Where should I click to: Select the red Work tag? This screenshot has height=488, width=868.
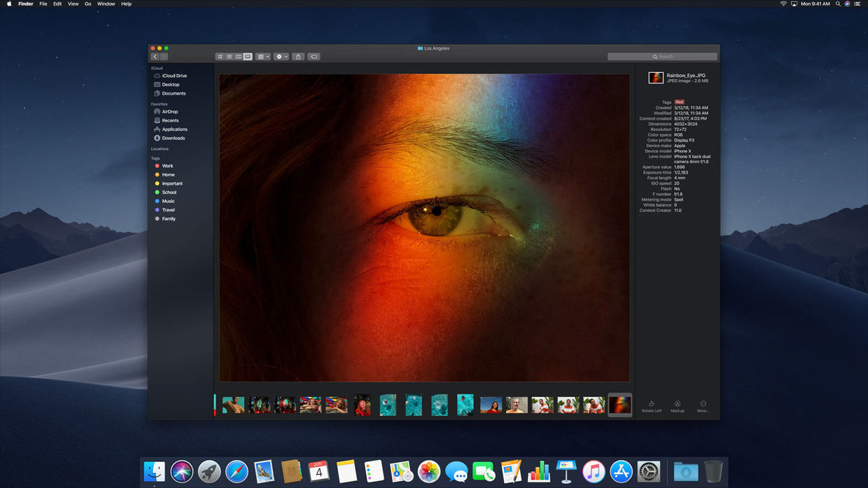click(x=167, y=166)
